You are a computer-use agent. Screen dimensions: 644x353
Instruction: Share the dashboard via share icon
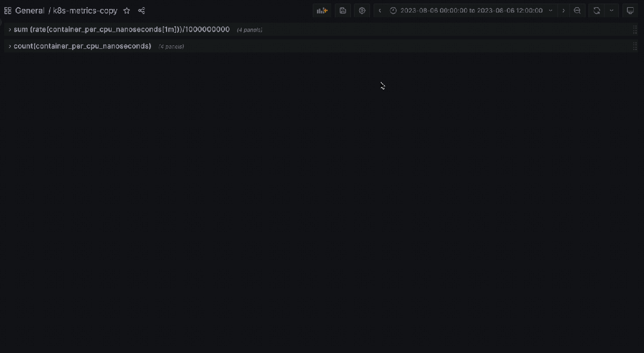[x=141, y=11]
